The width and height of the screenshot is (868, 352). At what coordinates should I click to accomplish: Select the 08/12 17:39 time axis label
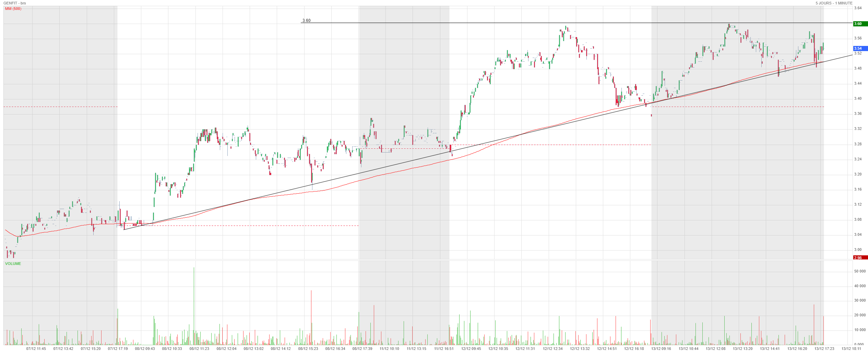point(362,349)
